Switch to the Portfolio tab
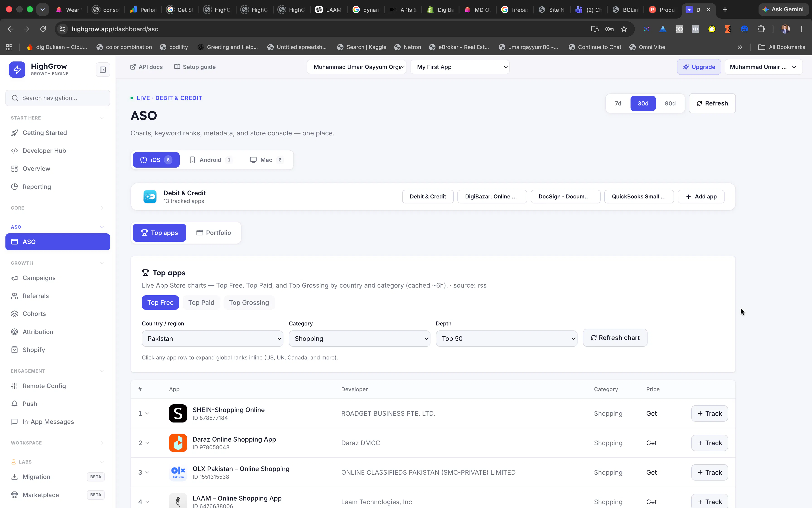The height and width of the screenshot is (508, 812). point(214,233)
